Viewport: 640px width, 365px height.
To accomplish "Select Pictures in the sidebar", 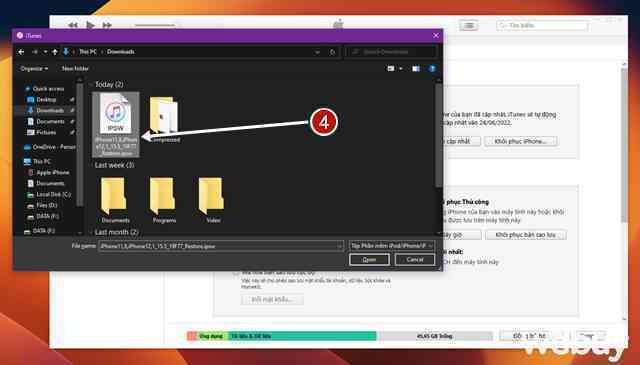I will pos(41,133).
